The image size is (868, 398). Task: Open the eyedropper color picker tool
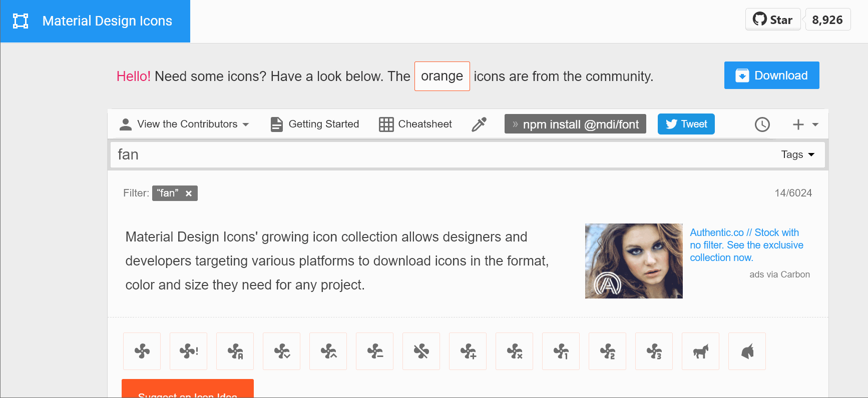pyautogui.click(x=479, y=124)
